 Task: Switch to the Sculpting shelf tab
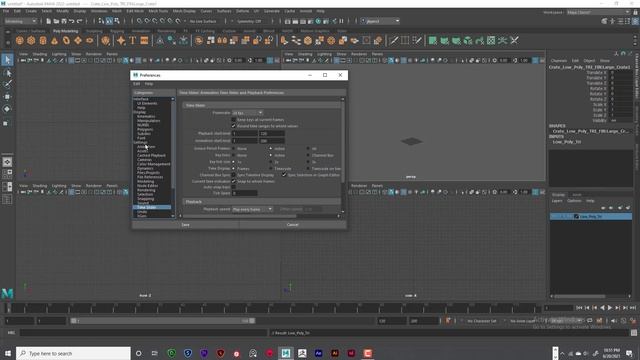pos(94,31)
